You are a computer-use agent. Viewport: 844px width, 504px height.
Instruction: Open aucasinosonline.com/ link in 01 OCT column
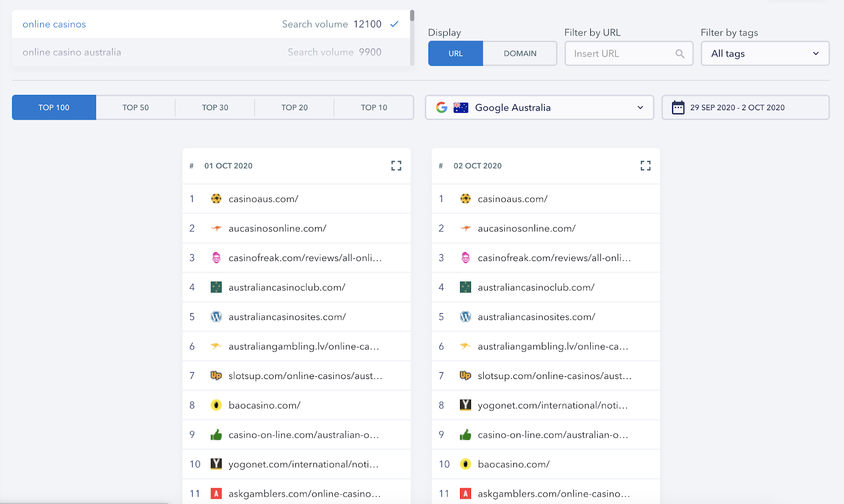coord(277,228)
